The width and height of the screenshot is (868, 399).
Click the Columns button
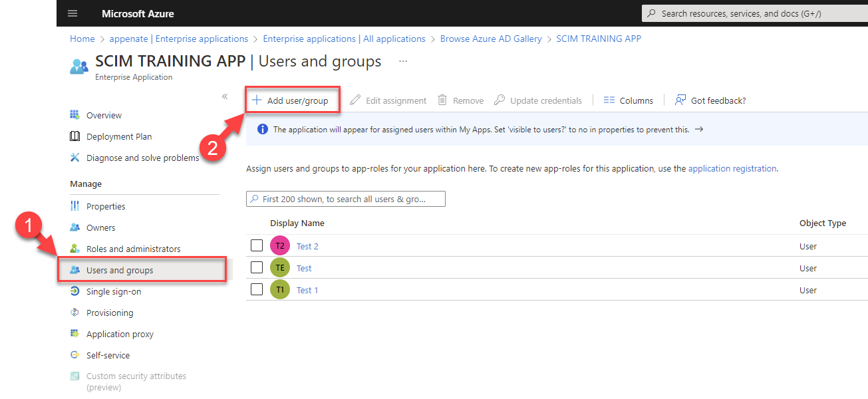pyautogui.click(x=628, y=100)
